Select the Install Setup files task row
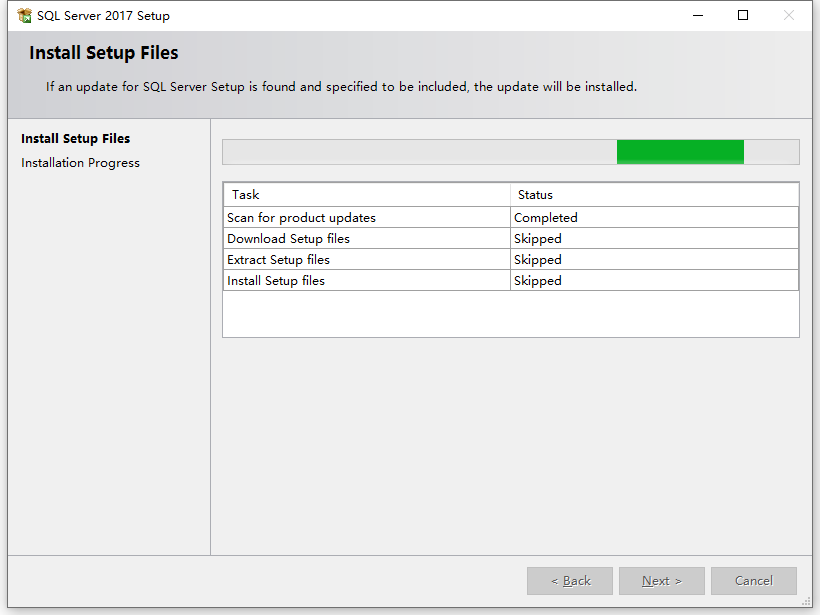Image resolution: width=820 pixels, height=615 pixels. [511, 280]
